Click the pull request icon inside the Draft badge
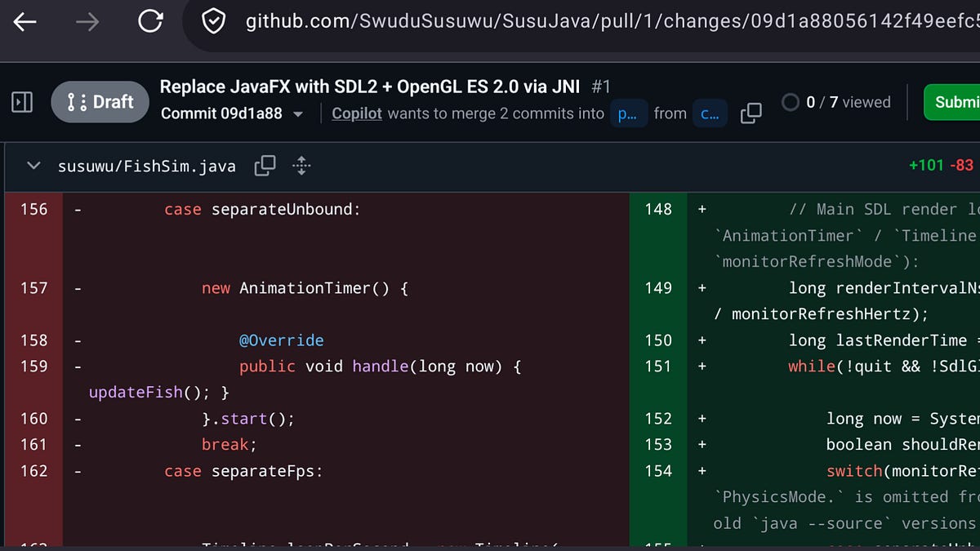The image size is (980, 551). (x=79, y=101)
